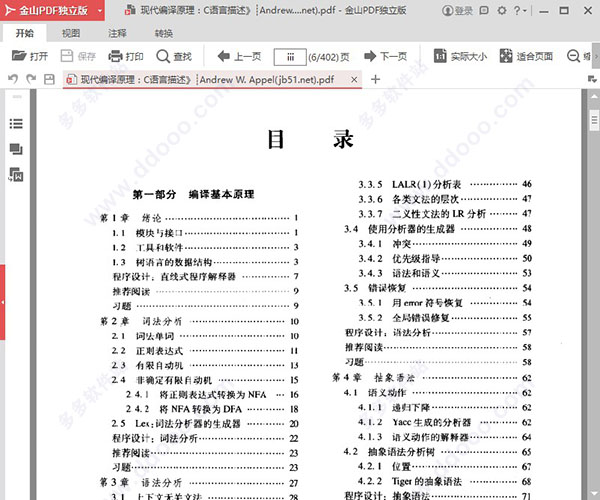Click the quick save icon beside redo

[49, 79]
